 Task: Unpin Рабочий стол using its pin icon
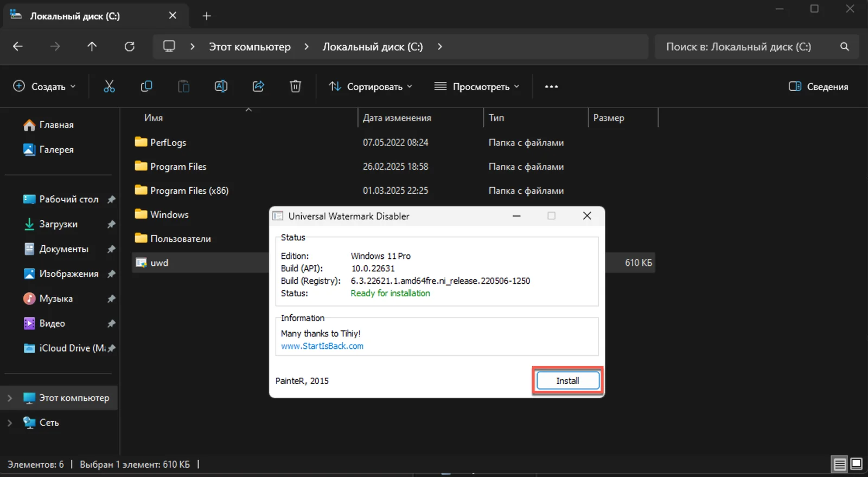111,199
